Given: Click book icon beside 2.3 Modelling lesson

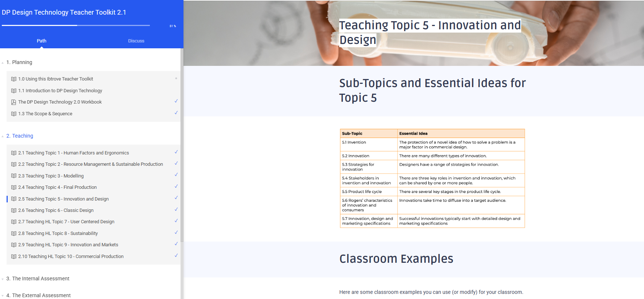Looking at the screenshot, I should pyautogui.click(x=14, y=176).
